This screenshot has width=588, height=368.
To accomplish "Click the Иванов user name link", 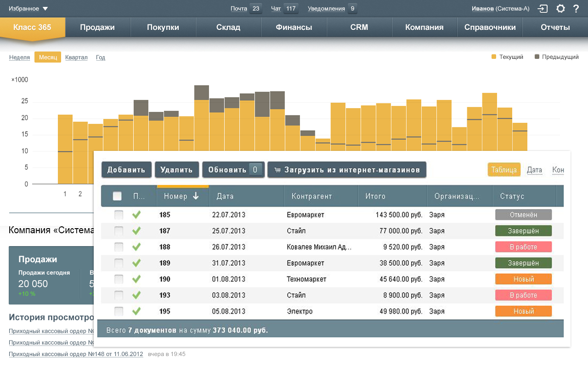I will click(x=483, y=9).
